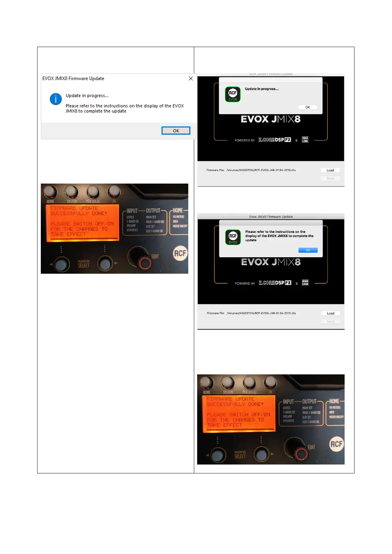The height and width of the screenshot is (554, 392).
Task: Click the right PARAMETER SELECT button in the right mixer photo
Action: 262,455
